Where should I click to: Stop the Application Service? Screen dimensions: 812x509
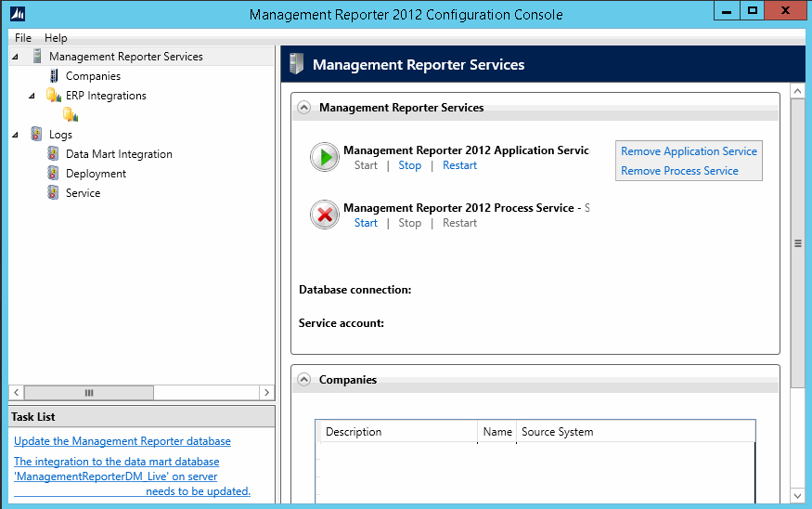409,165
